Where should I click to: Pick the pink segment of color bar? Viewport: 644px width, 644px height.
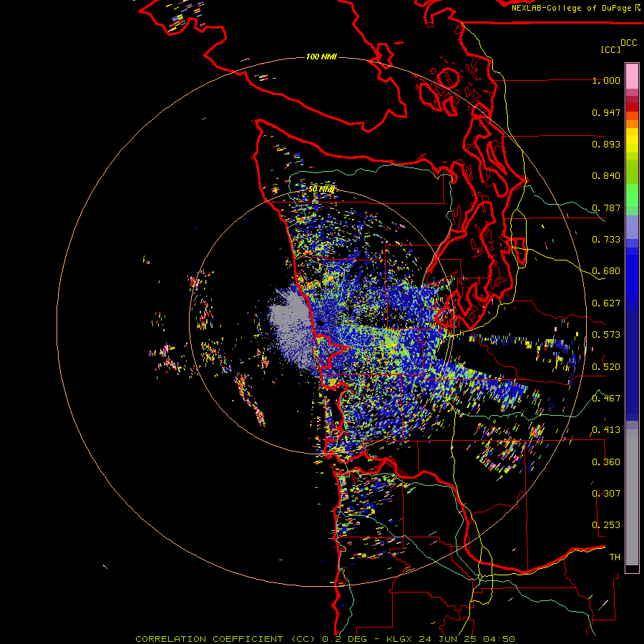tap(632, 76)
